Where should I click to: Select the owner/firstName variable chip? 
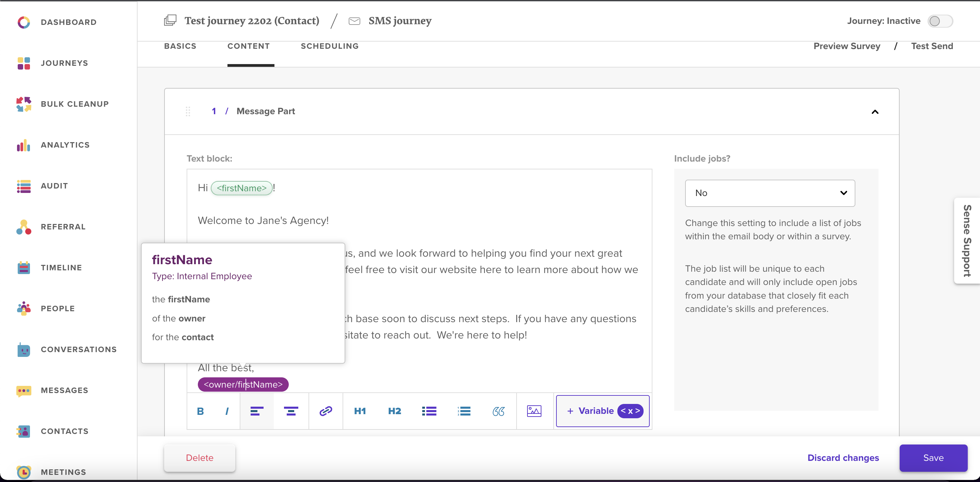click(x=243, y=384)
